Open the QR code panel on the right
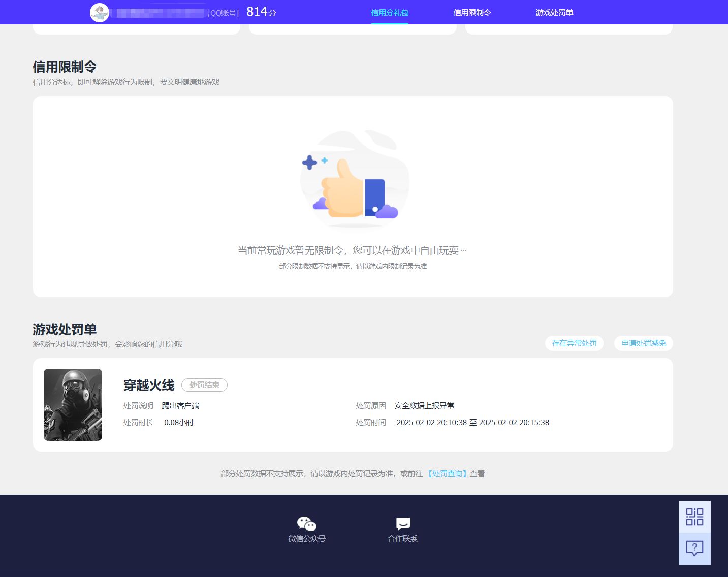The width and height of the screenshot is (728, 577). 694,516
